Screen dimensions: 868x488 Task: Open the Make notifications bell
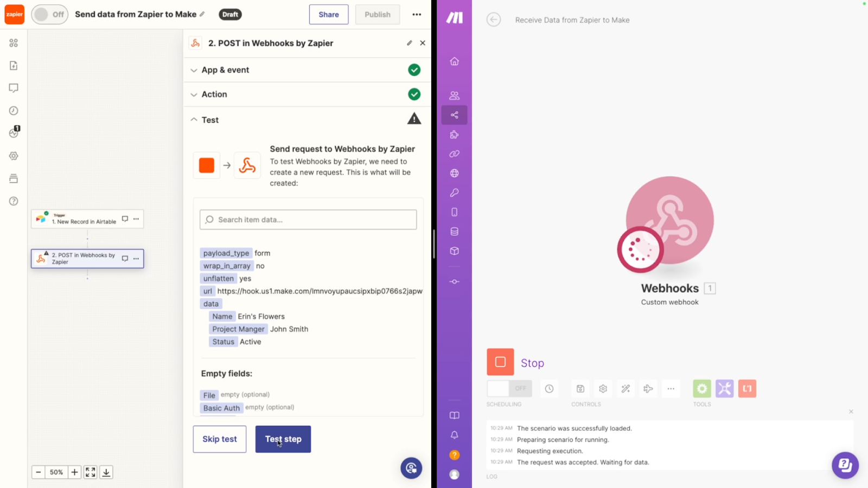coord(455,435)
